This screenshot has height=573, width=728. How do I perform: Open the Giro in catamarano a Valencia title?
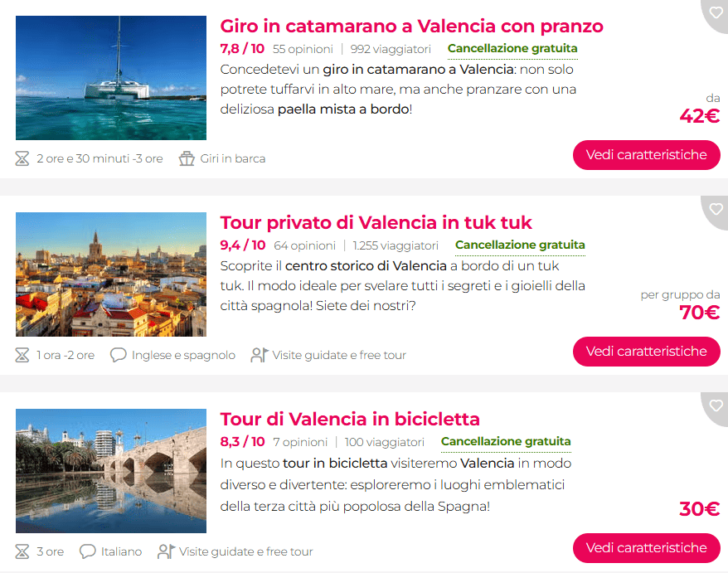coord(411,27)
